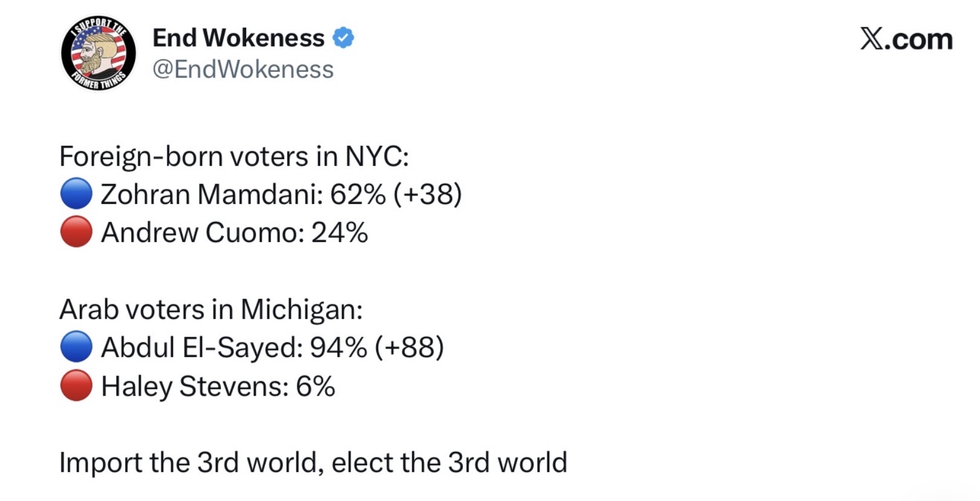Click the (+38) margin figure
The height and width of the screenshot is (501, 980).
(428, 195)
